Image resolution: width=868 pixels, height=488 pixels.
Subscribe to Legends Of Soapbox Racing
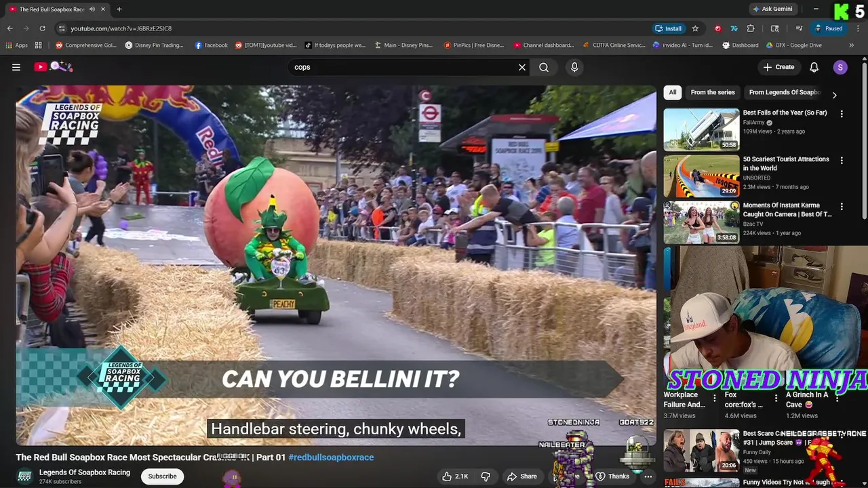click(163, 476)
